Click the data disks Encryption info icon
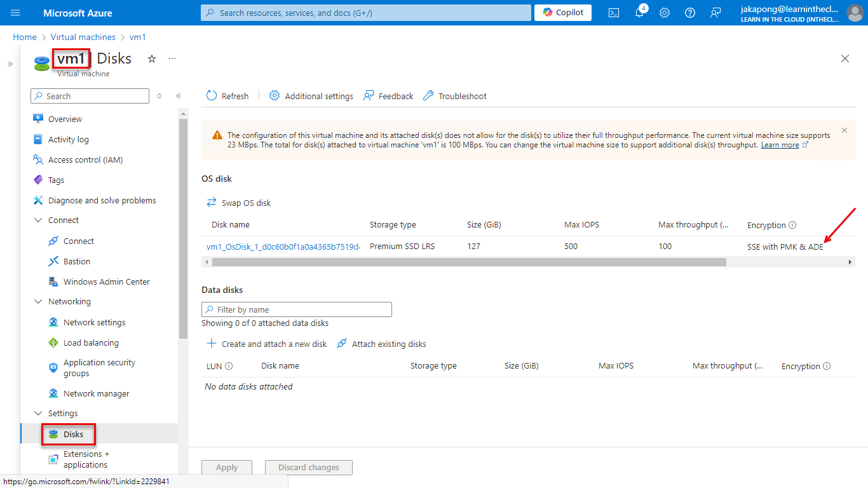This screenshot has height=488, width=868. pos(827,366)
